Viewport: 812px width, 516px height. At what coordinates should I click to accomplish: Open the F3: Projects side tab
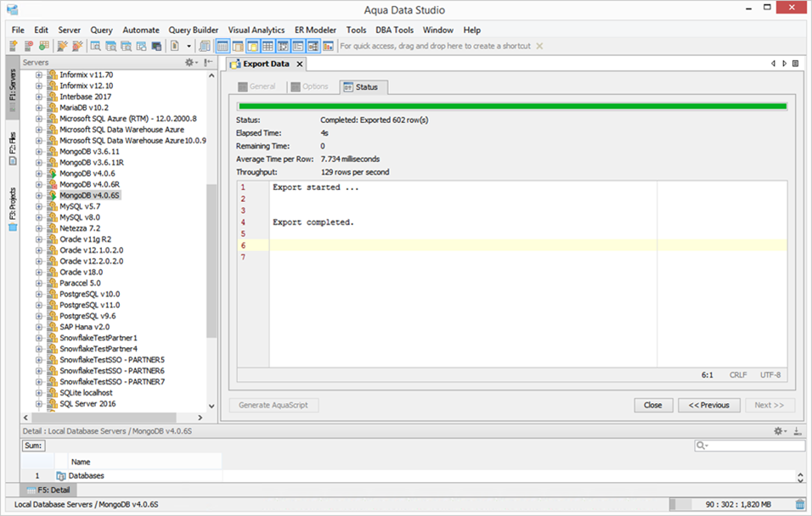[x=13, y=208]
